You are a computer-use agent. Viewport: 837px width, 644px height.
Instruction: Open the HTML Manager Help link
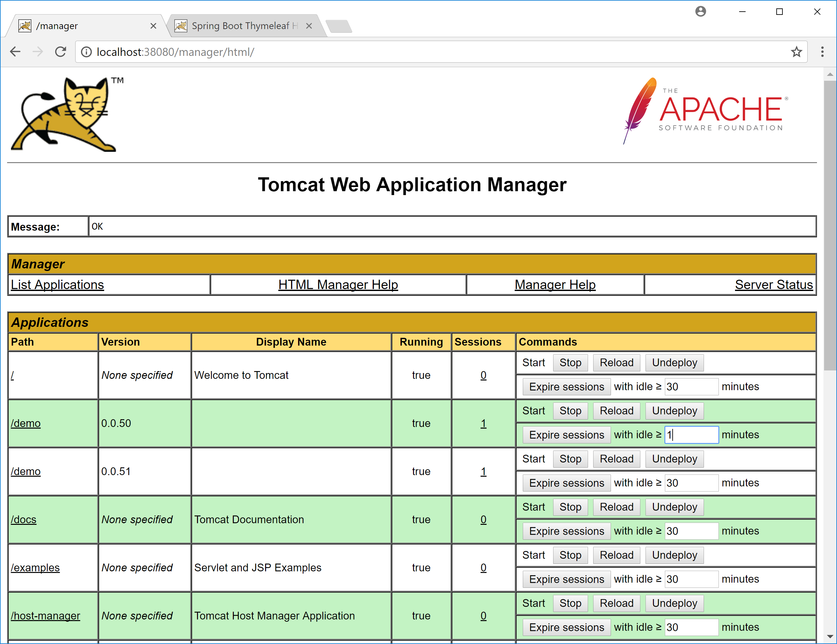pos(338,285)
